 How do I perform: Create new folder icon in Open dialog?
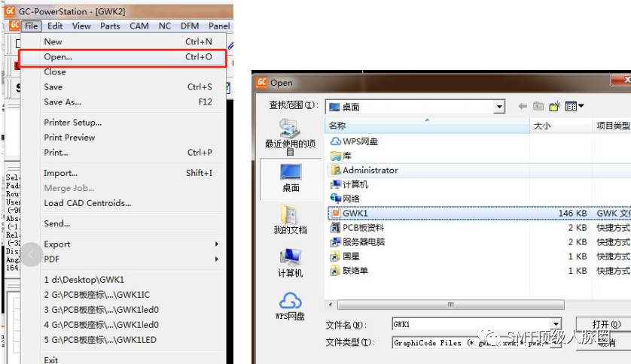(x=554, y=106)
